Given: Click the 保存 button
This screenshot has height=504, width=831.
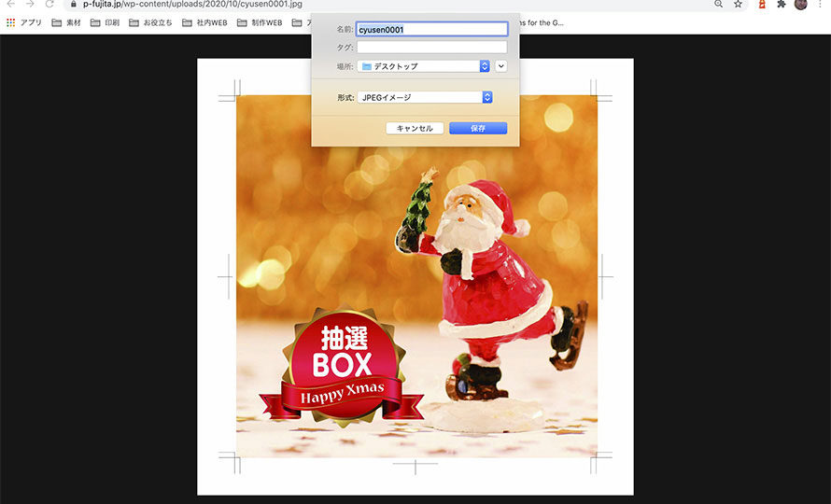Looking at the screenshot, I should (478, 128).
